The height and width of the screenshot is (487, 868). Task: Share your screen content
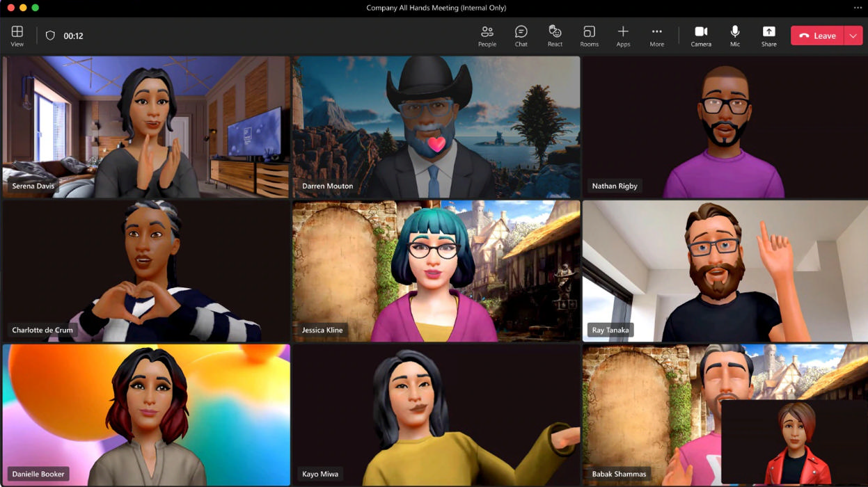point(768,36)
